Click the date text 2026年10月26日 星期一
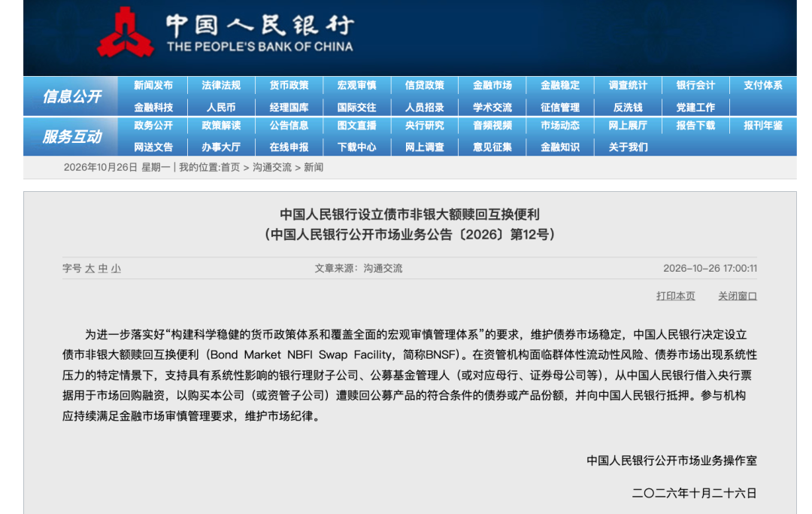Viewport: 812px width, 514px height. (117, 167)
